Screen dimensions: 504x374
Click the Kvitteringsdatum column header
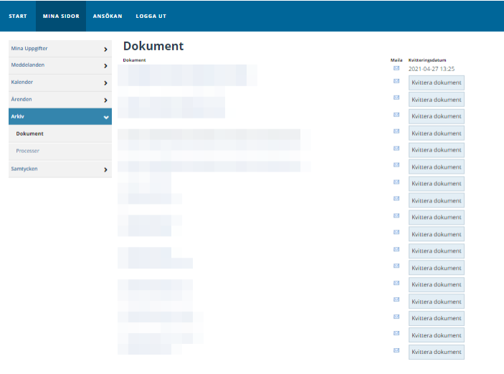pos(427,60)
